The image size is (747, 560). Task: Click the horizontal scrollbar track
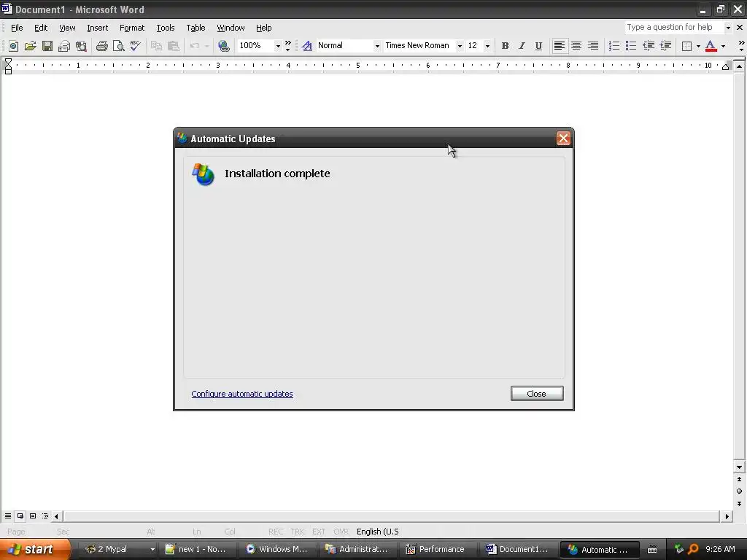click(x=391, y=516)
